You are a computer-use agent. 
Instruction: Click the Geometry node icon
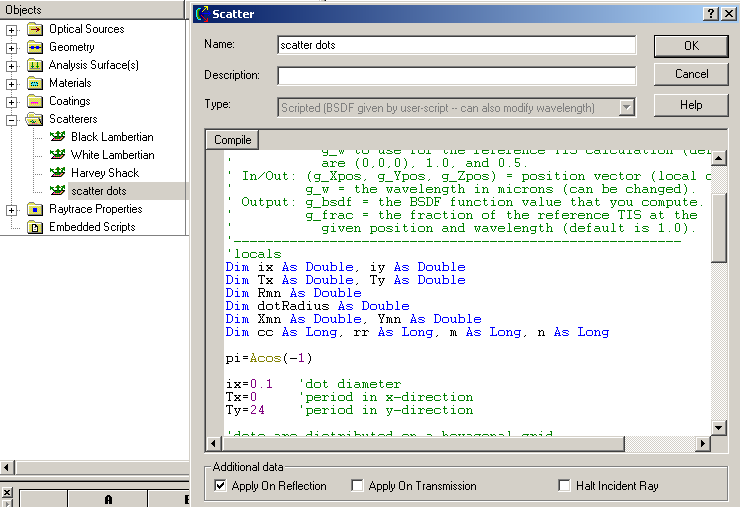pos(35,47)
